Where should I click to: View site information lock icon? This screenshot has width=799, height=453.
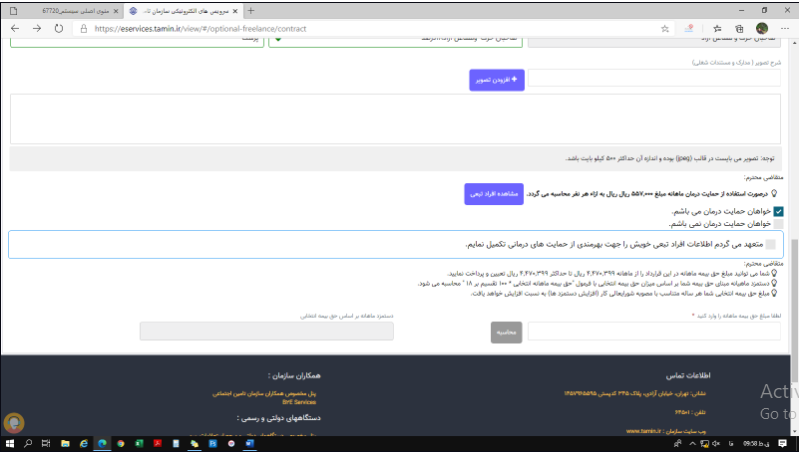(84, 29)
